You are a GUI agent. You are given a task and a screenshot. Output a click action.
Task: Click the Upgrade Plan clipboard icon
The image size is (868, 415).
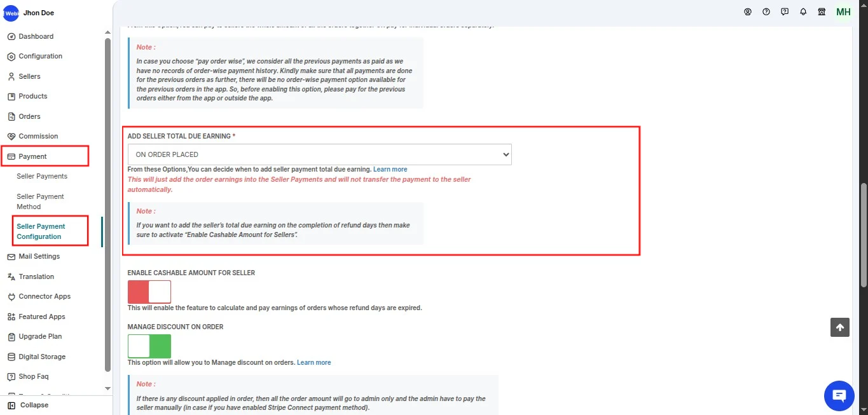tap(11, 337)
